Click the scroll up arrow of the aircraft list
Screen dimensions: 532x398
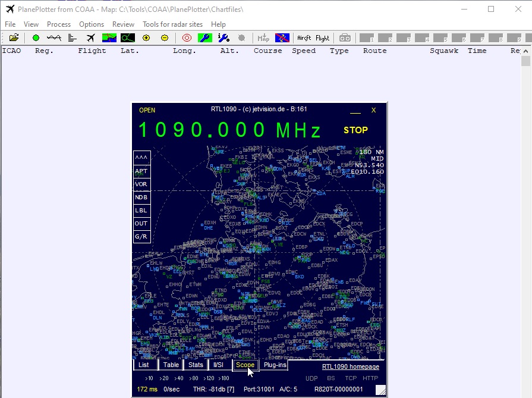(x=526, y=51)
